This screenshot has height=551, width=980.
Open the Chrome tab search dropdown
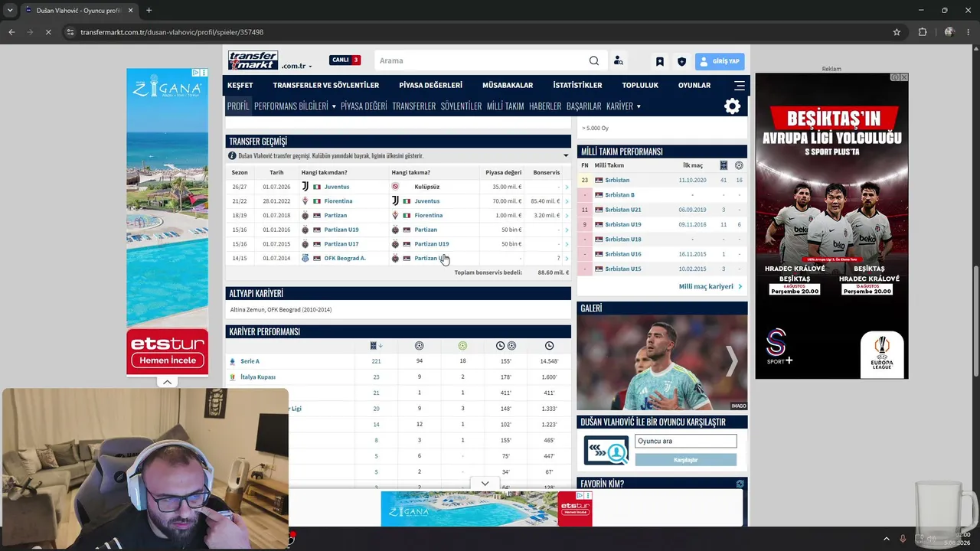pos(10,11)
